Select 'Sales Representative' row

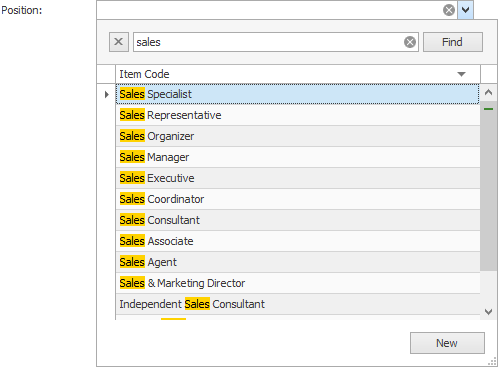298,115
